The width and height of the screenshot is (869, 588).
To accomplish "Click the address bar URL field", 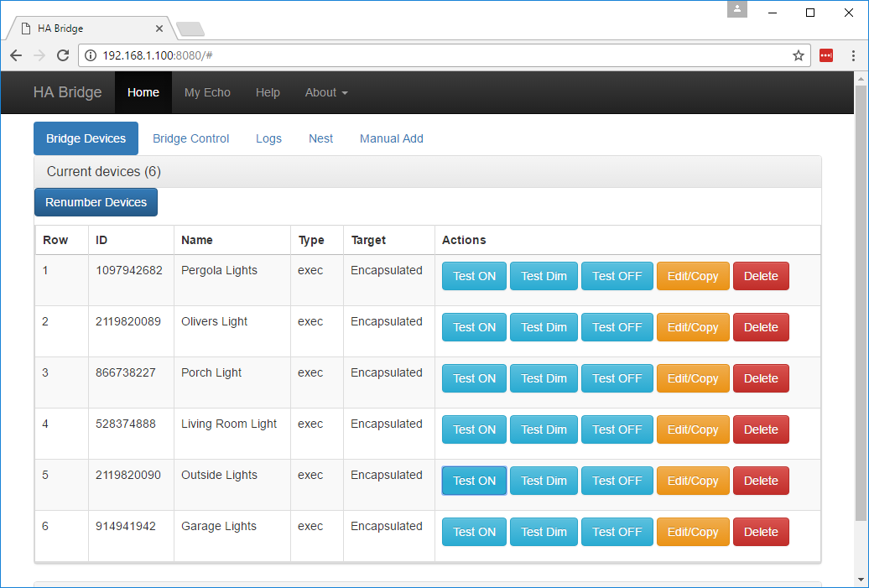I will (x=444, y=55).
